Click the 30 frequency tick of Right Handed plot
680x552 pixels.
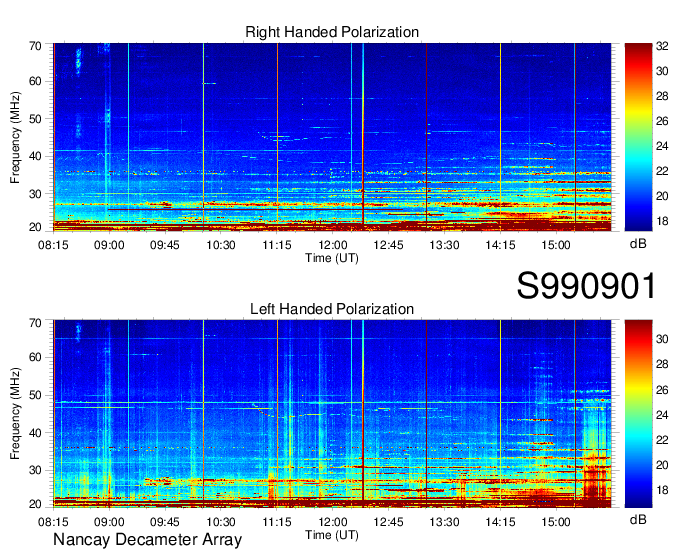pos(35,194)
